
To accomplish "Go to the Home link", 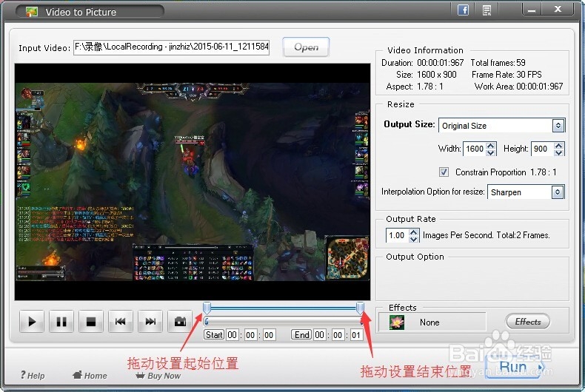I will coord(90,375).
